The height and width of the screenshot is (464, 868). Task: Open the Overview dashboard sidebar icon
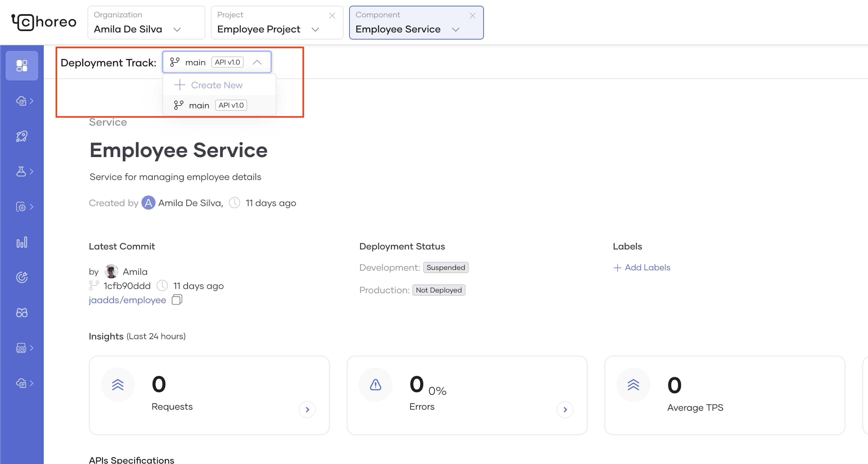tap(22, 66)
